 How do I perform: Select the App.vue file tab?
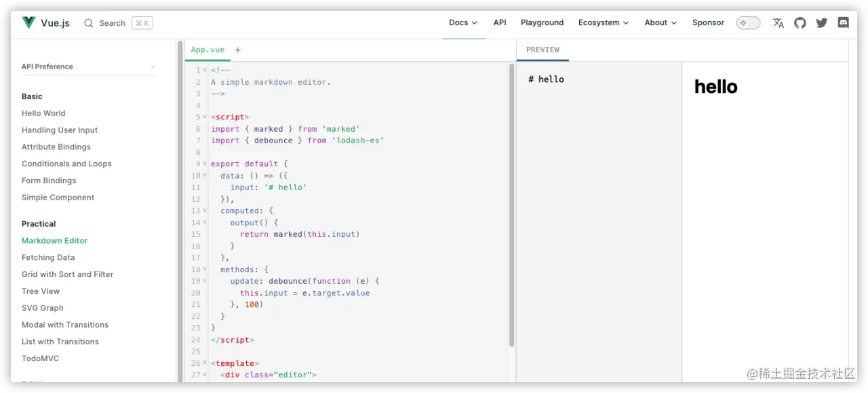[x=208, y=50]
